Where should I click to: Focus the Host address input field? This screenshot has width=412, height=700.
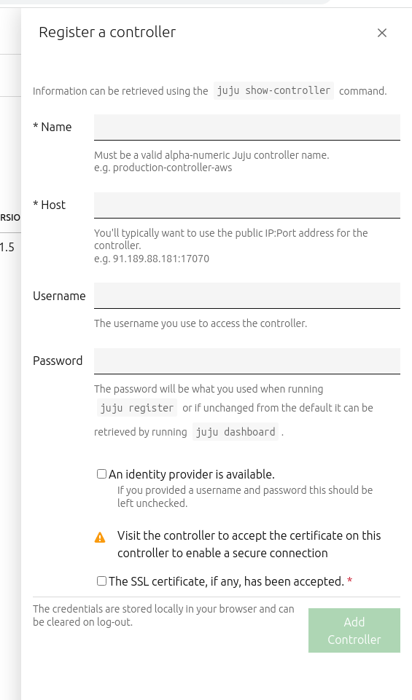tap(247, 205)
